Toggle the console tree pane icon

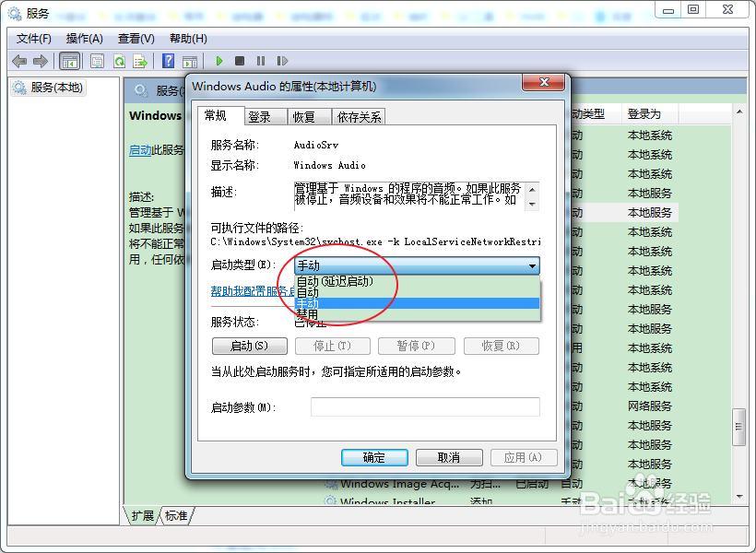69,61
